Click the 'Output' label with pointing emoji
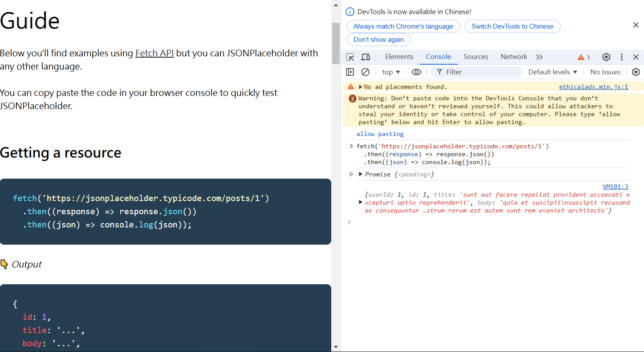Viewport: 644px width, 352px height. [x=21, y=264]
